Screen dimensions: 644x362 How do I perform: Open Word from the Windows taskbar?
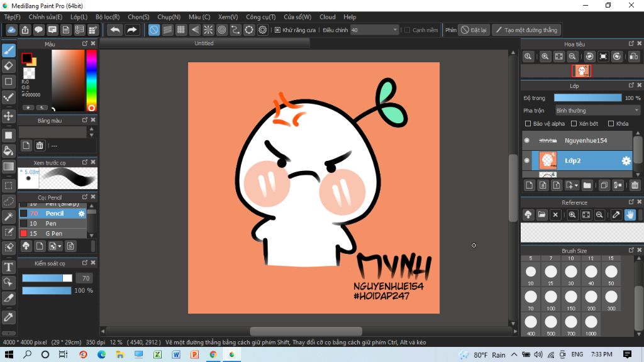pos(176,354)
